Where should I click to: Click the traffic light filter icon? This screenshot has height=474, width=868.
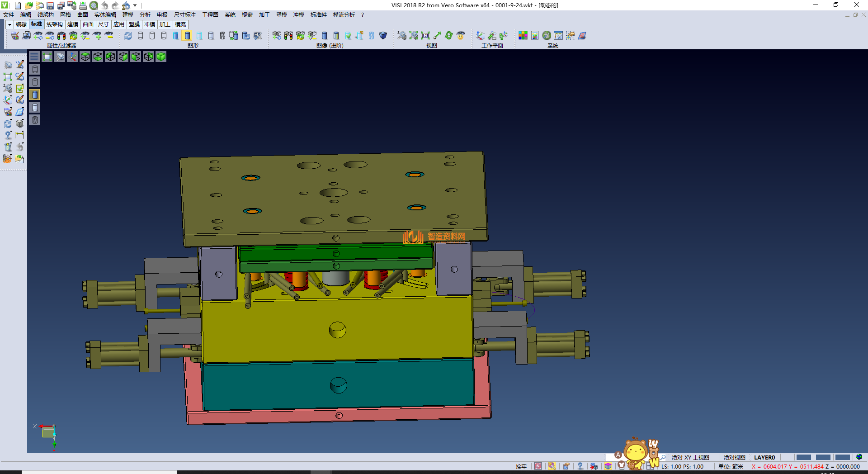point(61,35)
